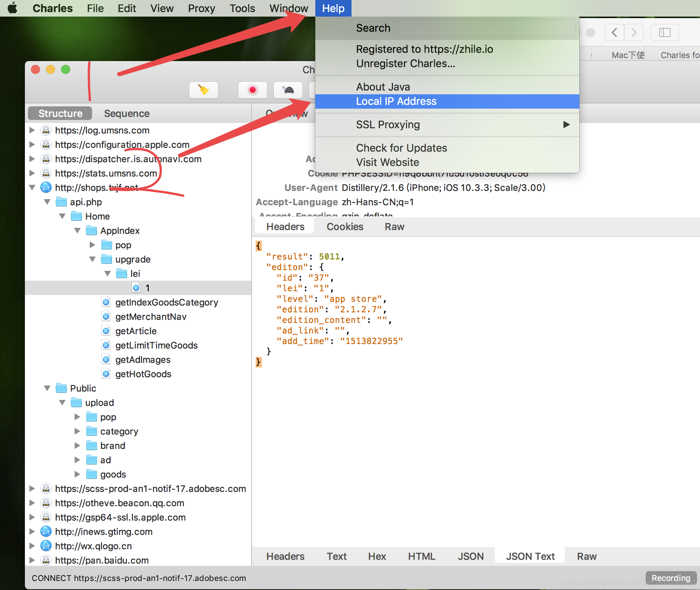700x590 pixels.
Task: Select the JSON Text response tab
Action: coord(530,556)
